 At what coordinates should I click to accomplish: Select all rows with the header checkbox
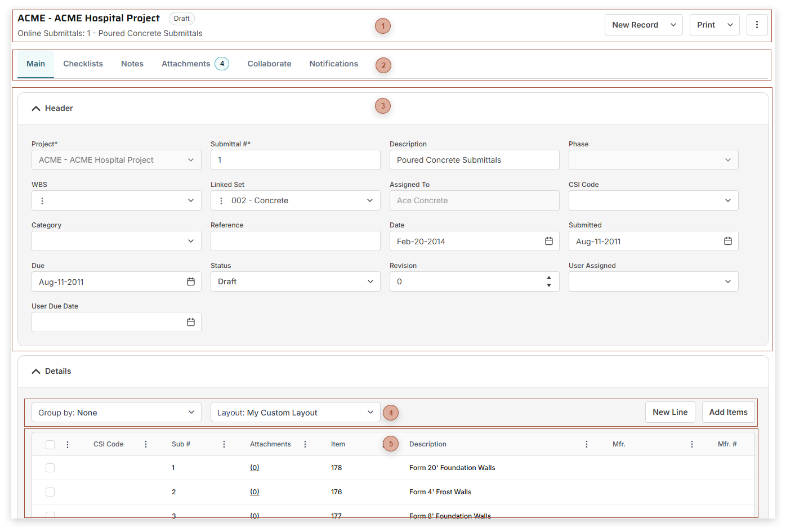coord(50,444)
